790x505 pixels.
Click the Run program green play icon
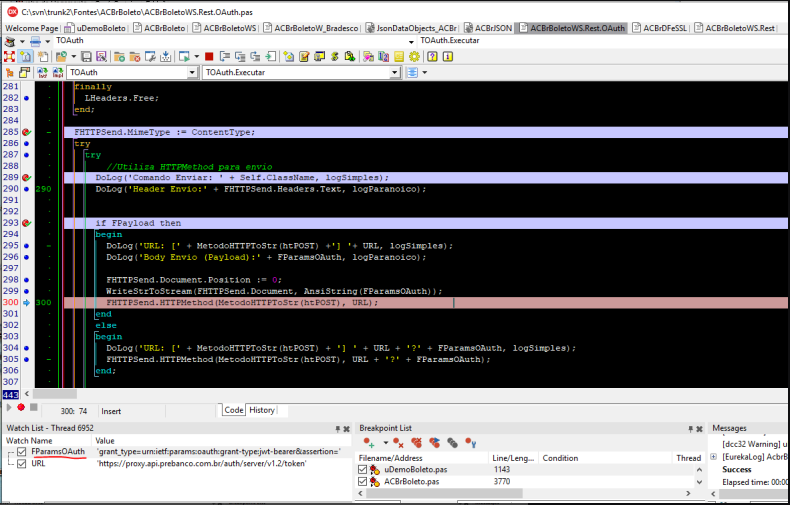pyautogui.click(x=184, y=56)
